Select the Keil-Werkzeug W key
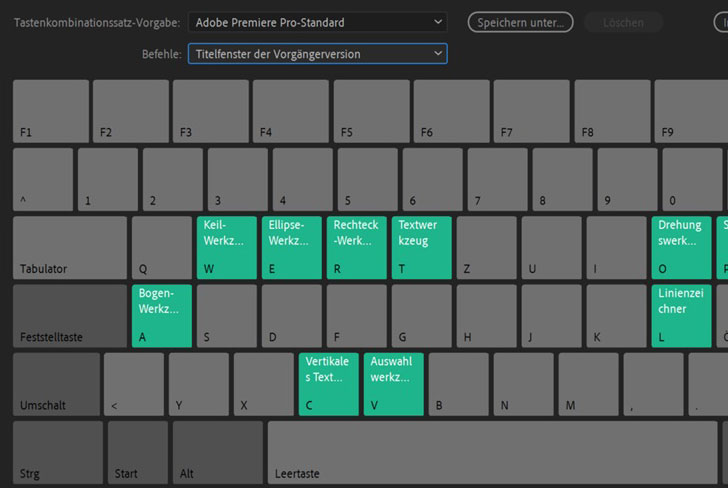The image size is (728, 488). [227, 247]
